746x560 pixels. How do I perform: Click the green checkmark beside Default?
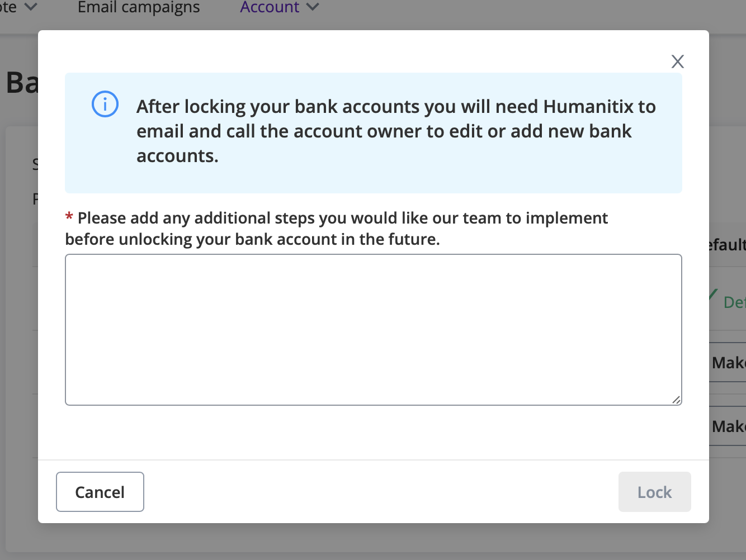click(712, 295)
